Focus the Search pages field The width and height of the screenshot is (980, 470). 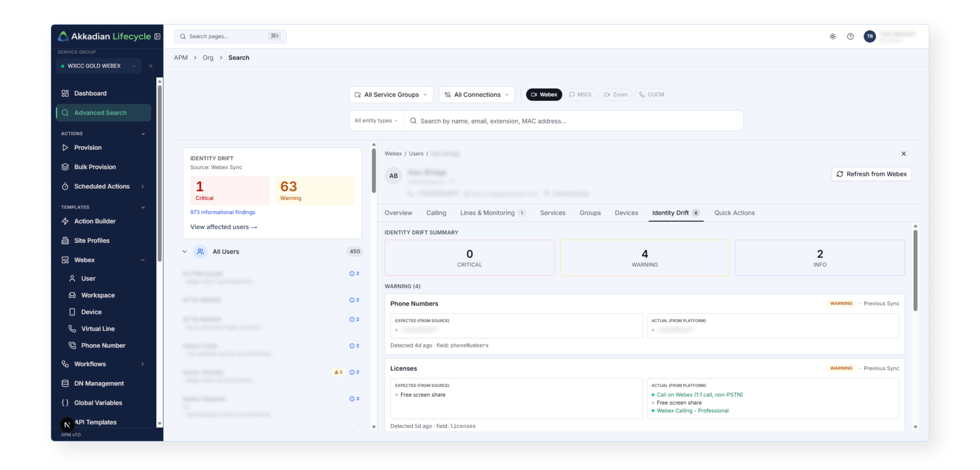pos(230,36)
